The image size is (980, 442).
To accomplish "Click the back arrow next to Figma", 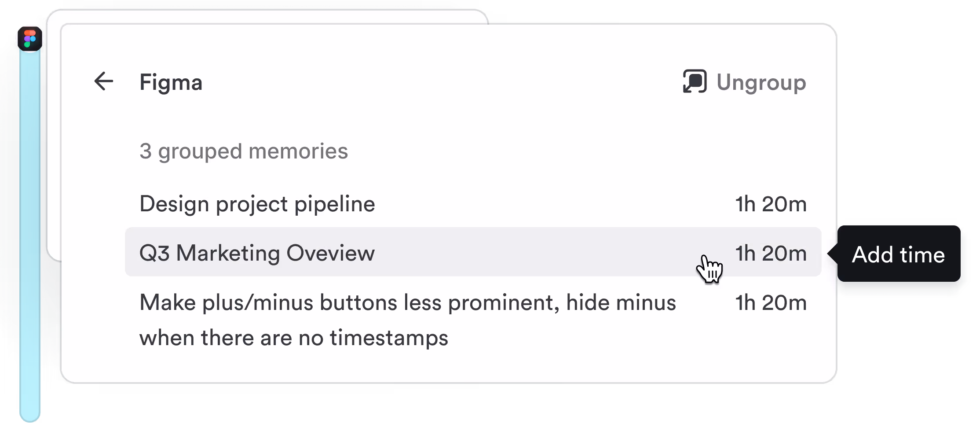I will [x=104, y=81].
